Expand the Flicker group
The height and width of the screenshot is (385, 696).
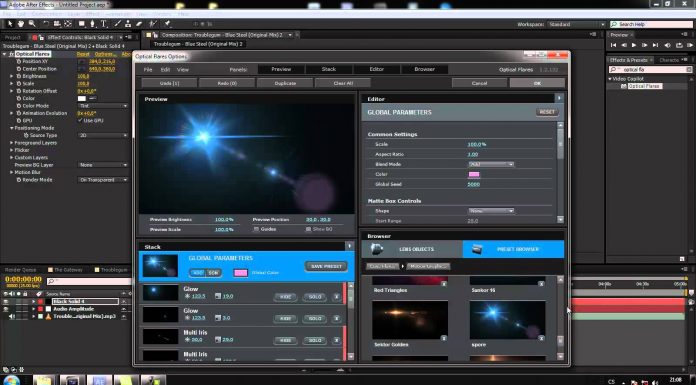[x=12, y=150]
